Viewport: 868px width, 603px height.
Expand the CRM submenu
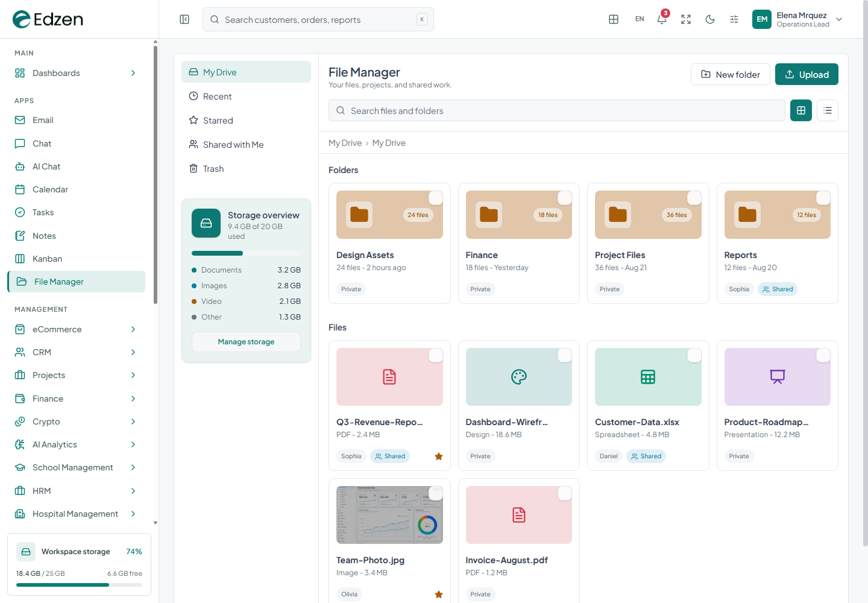point(76,352)
